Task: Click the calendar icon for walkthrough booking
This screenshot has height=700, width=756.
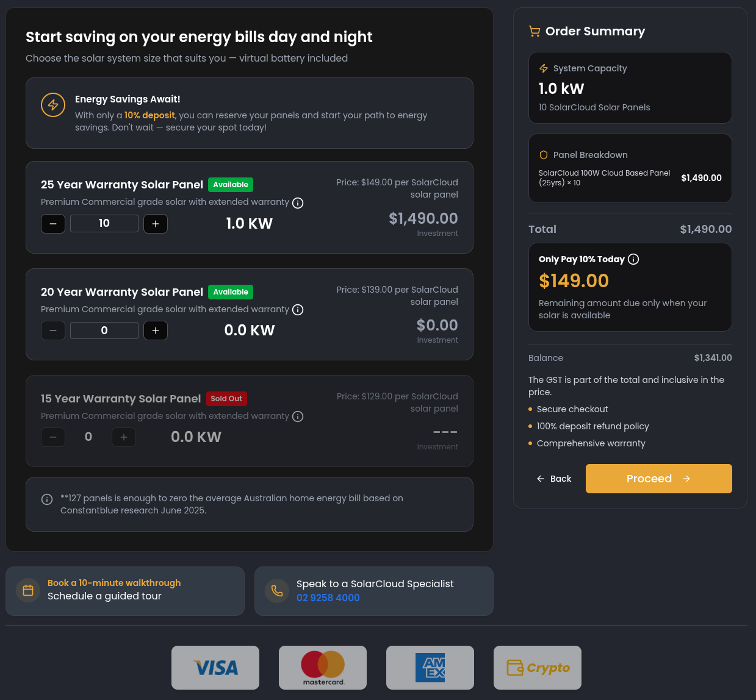Action: tap(28, 590)
